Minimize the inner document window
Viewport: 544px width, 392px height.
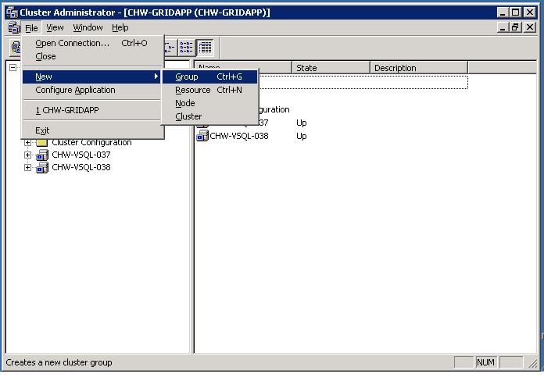click(x=503, y=27)
